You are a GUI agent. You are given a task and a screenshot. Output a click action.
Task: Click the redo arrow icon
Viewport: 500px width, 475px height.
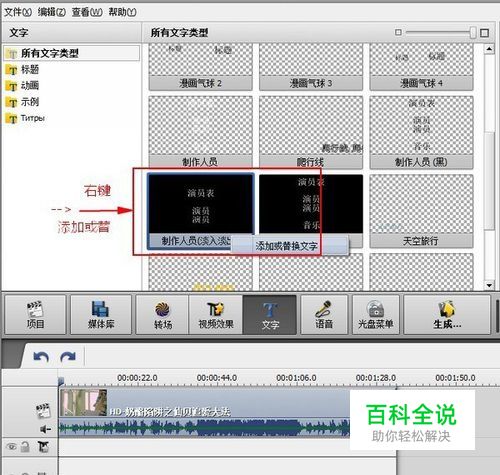[x=68, y=357]
